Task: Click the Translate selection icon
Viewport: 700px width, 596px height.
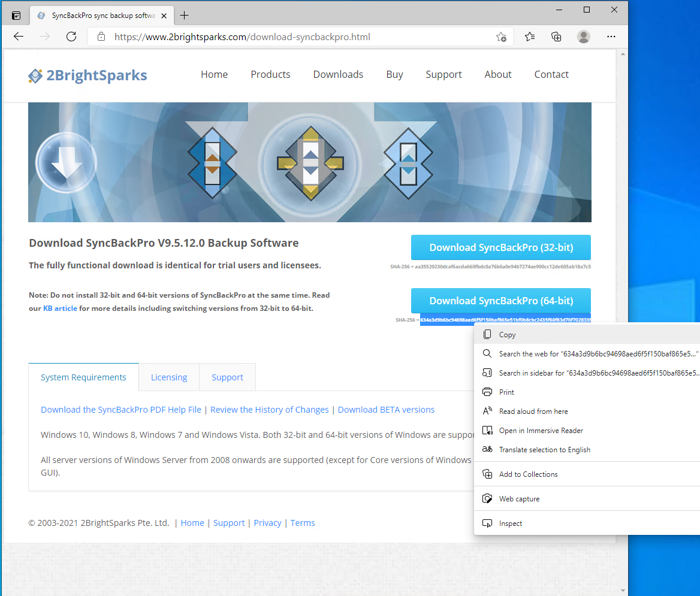Action: tap(487, 449)
